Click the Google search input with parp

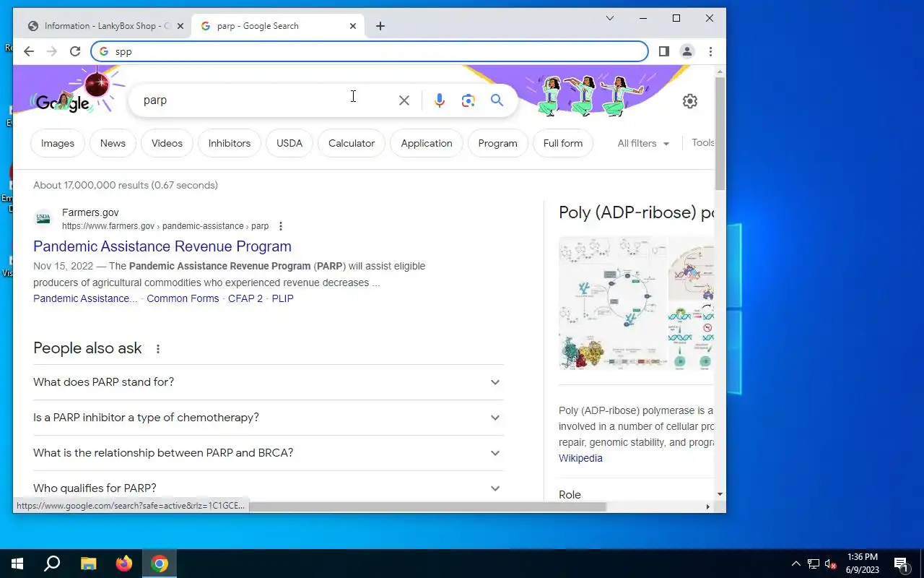[x=267, y=100]
